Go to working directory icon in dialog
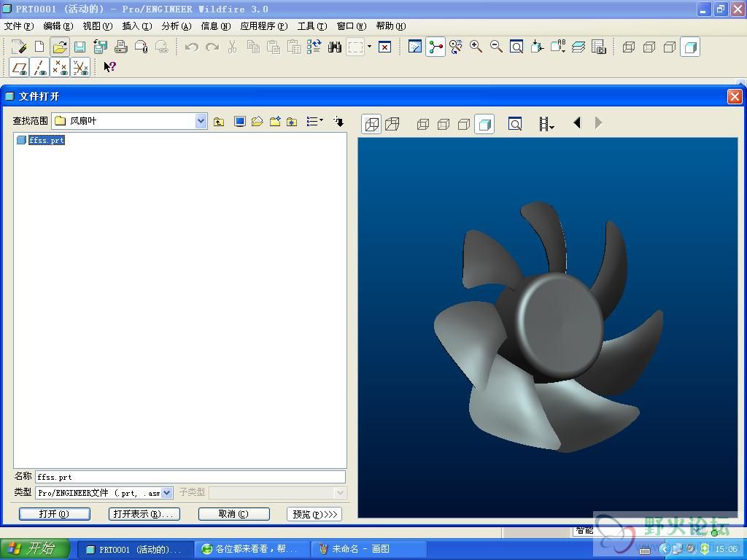The height and width of the screenshot is (560, 747). [x=257, y=122]
